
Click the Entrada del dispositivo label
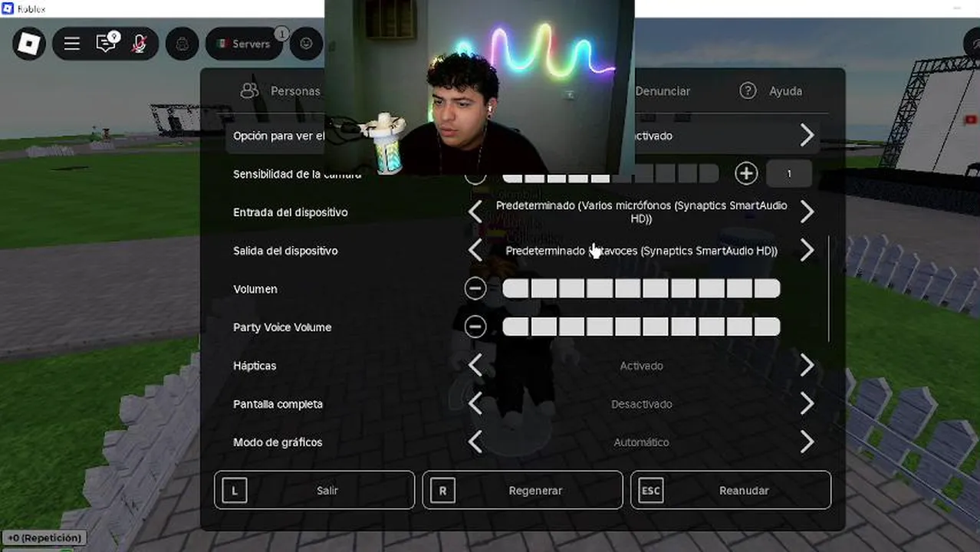(x=291, y=212)
